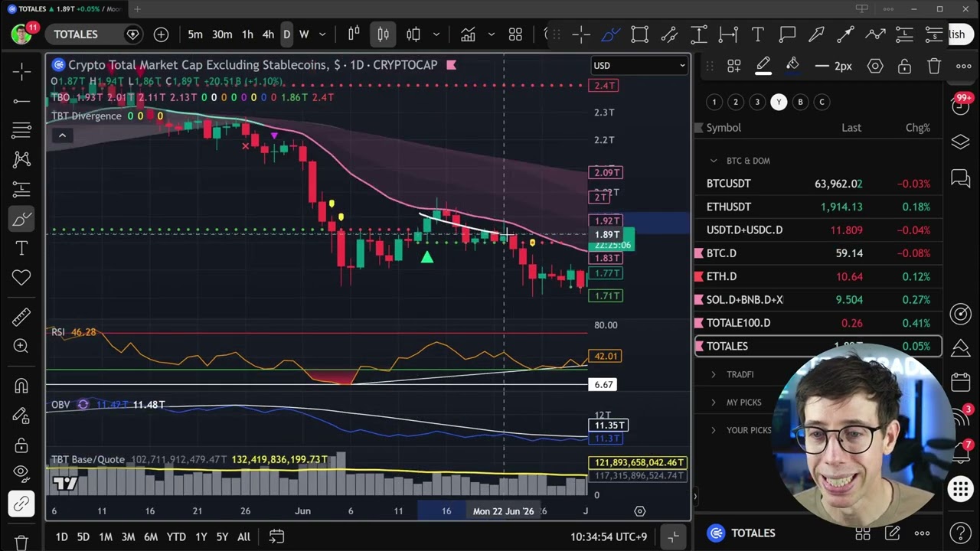Activate the zoom in tool
This screenshot has height=551, width=980.
point(21,346)
